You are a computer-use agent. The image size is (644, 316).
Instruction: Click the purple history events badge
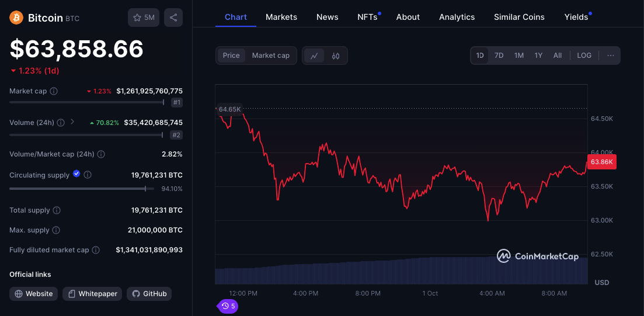coord(228,305)
